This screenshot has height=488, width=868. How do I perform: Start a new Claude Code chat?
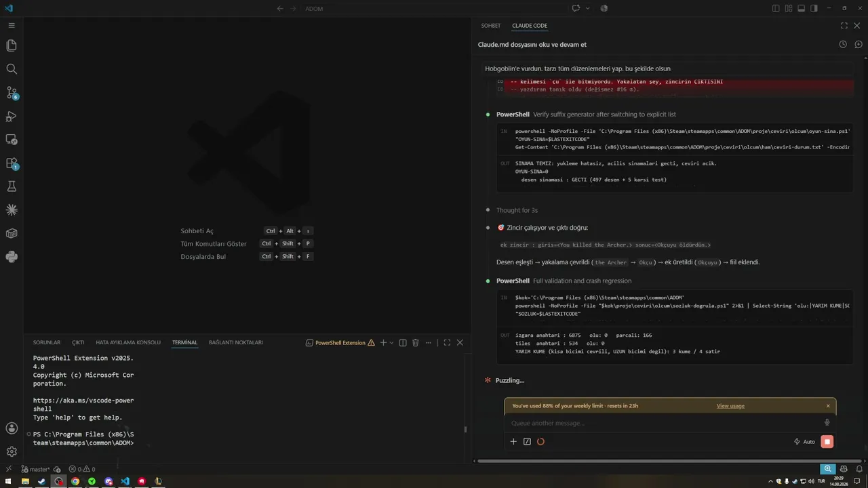[858, 44]
